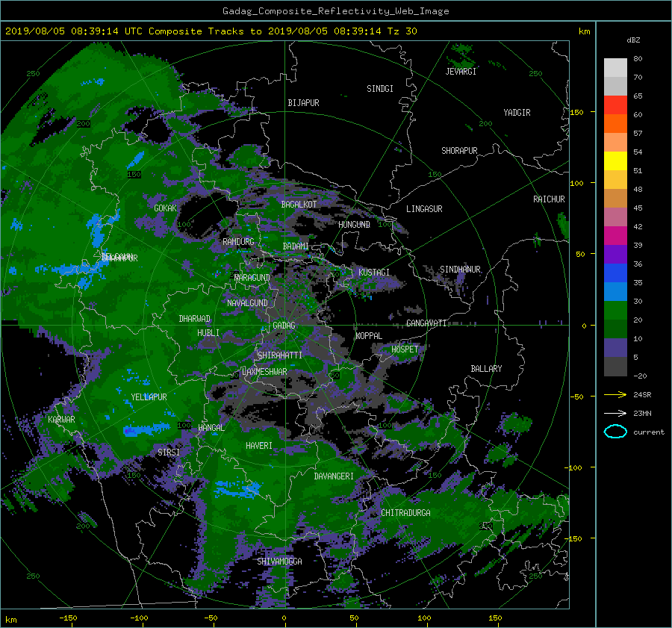Viewport: 672px width, 628px height.
Task: Select the BALLARY label
Action: pos(486,369)
